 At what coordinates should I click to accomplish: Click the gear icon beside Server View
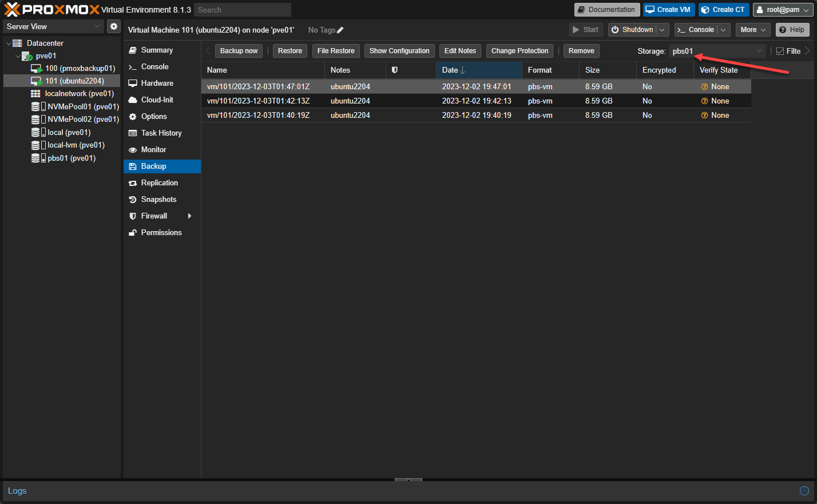pos(114,26)
